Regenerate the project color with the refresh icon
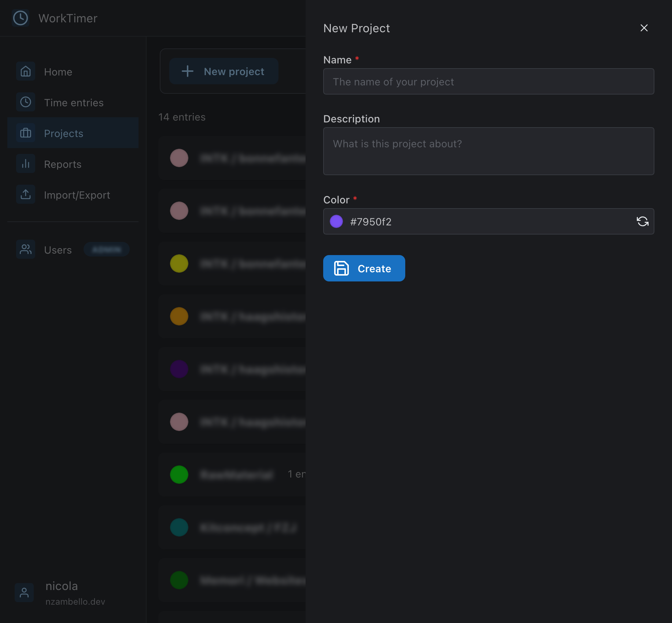The width and height of the screenshot is (672, 623). 643,221
